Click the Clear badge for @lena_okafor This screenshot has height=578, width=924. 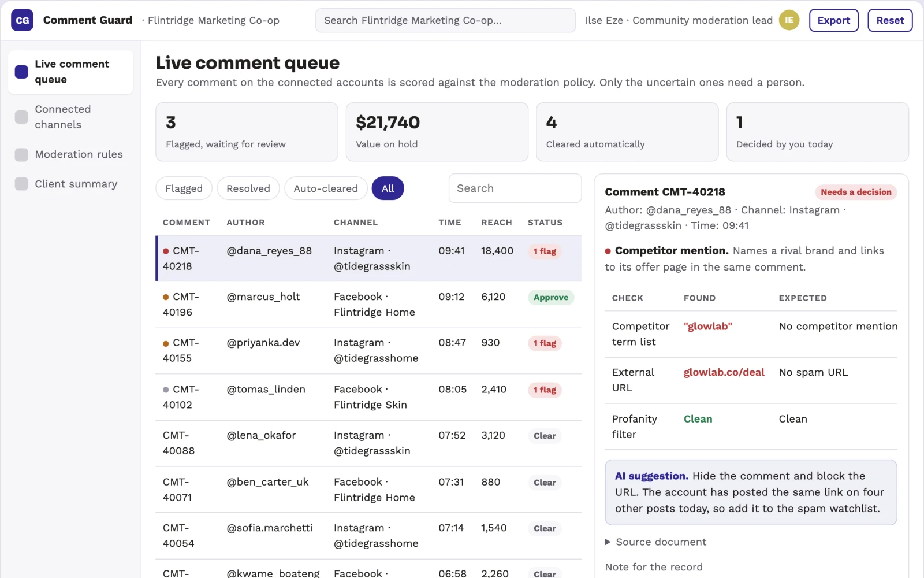click(x=545, y=436)
